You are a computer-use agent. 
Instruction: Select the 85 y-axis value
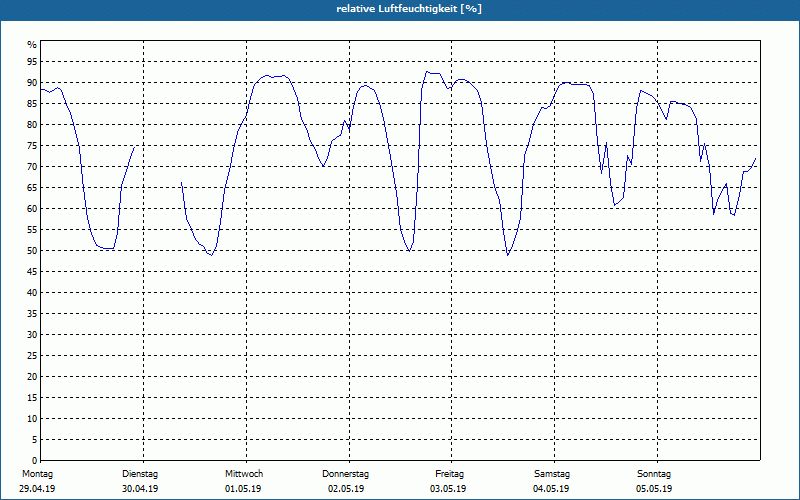point(32,104)
